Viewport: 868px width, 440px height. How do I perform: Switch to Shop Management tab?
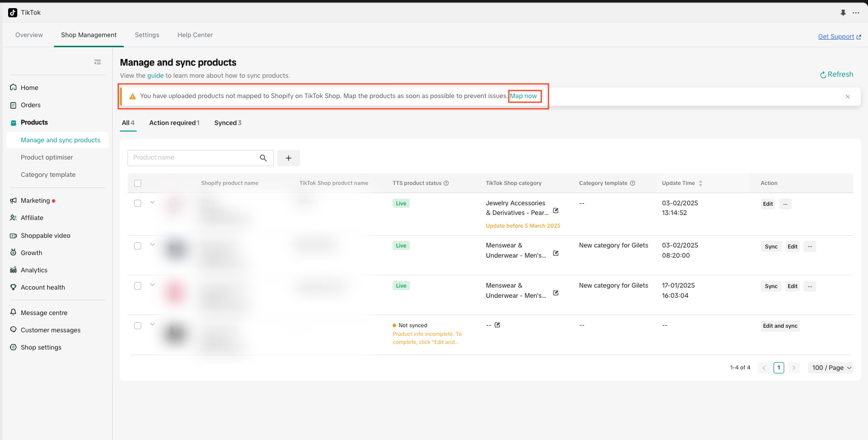pos(89,35)
